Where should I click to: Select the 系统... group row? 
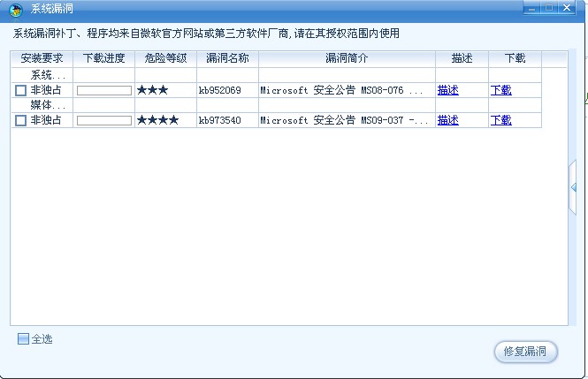pos(277,75)
